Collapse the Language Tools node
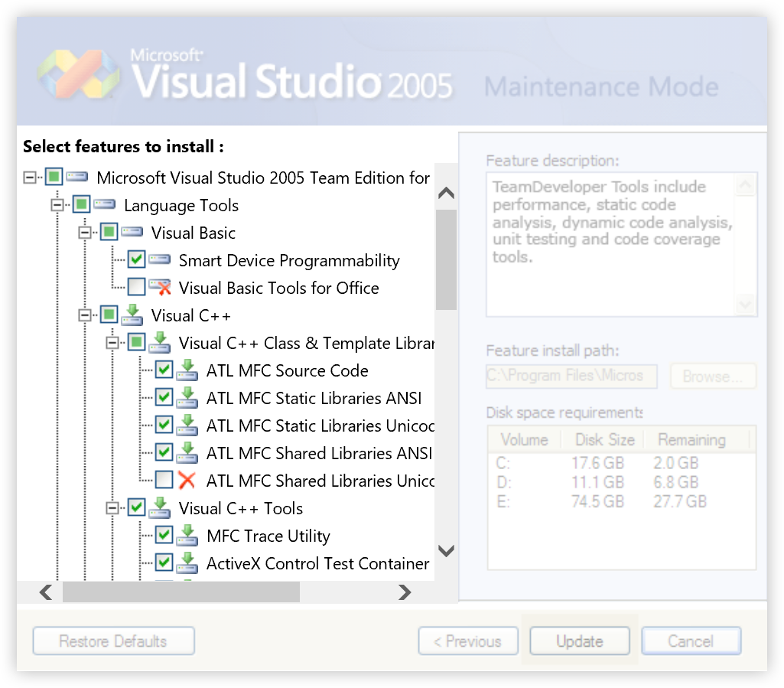Image resolution: width=784 pixels, height=688 pixels. pos(57,204)
